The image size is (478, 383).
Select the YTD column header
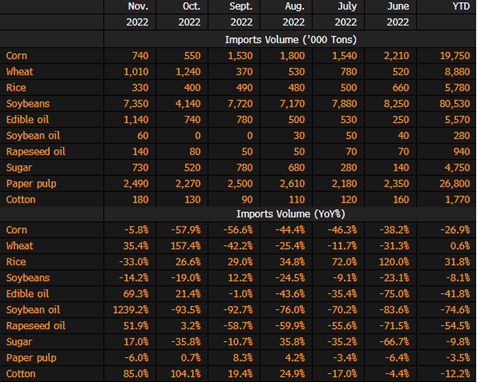click(x=461, y=6)
